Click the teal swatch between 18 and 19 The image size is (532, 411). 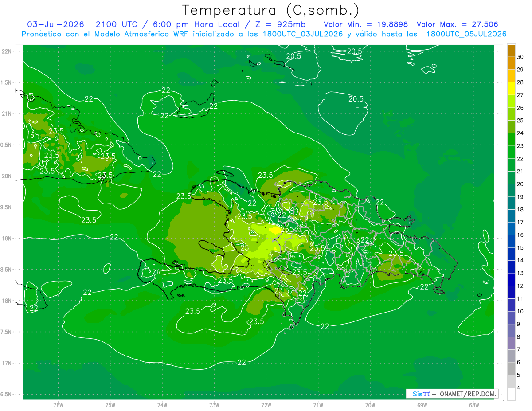[511, 204]
